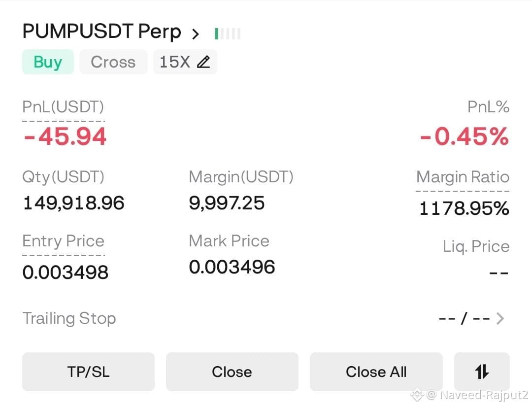532x407 pixels.
Task: Click the chevron next to PUMPUSDT Perp
Action: click(195, 34)
